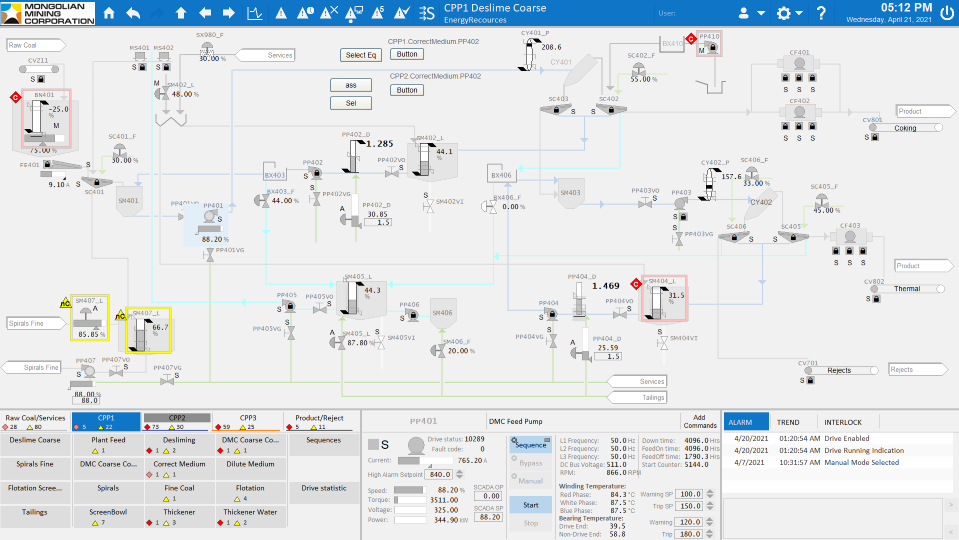Click the alarm triangle with X icon
This screenshot has height=540, width=959.
point(329,13)
